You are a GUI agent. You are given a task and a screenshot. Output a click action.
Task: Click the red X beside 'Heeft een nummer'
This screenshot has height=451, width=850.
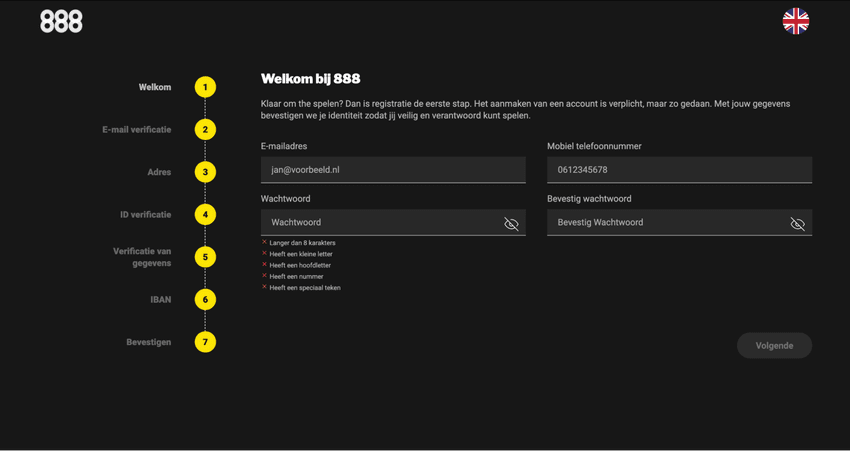[265, 275]
